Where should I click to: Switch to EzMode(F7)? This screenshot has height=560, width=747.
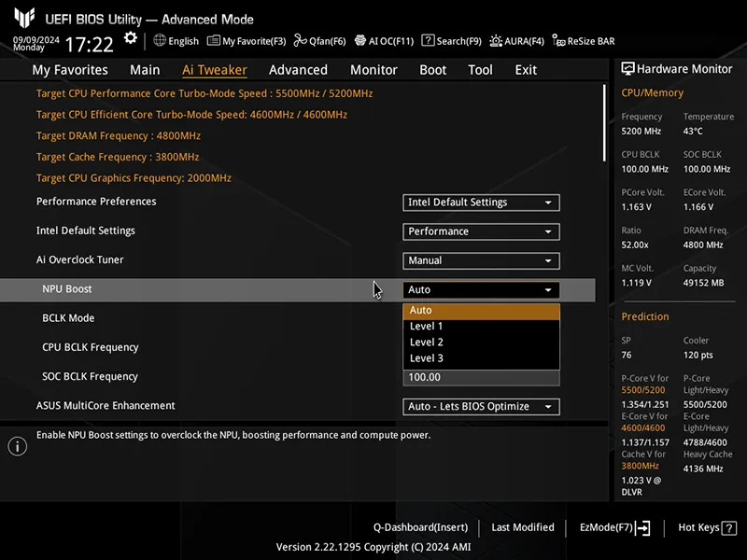[614, 528]
